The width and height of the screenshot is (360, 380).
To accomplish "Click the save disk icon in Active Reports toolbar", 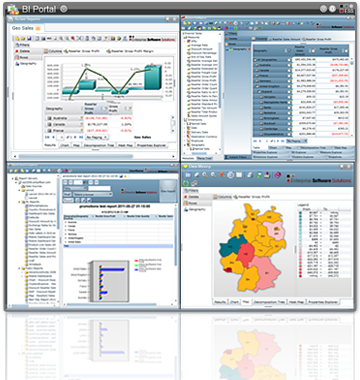I will click(29, 39).
